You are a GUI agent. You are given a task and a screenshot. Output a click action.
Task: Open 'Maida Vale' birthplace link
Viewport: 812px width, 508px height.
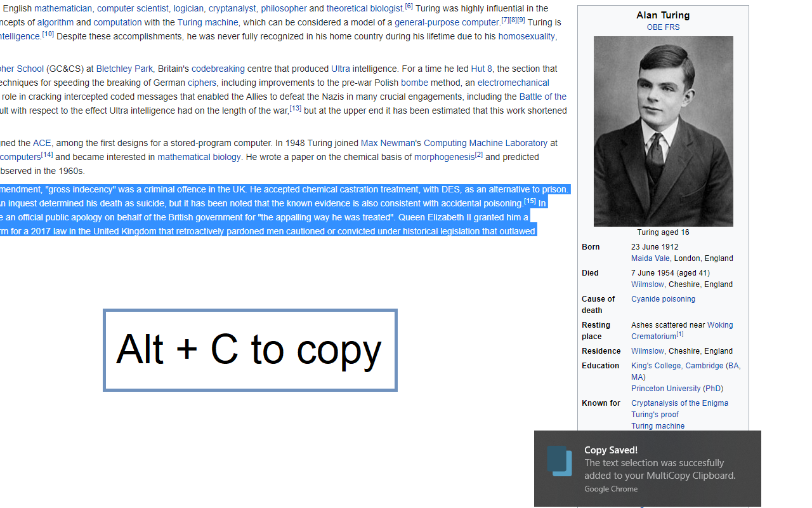pyautogui.click(x=650, y=258)
